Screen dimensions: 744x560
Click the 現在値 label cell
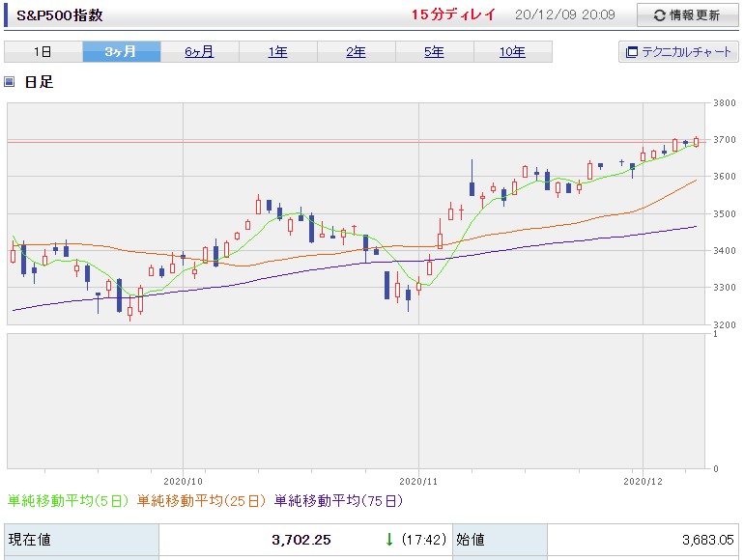(81, 540)
